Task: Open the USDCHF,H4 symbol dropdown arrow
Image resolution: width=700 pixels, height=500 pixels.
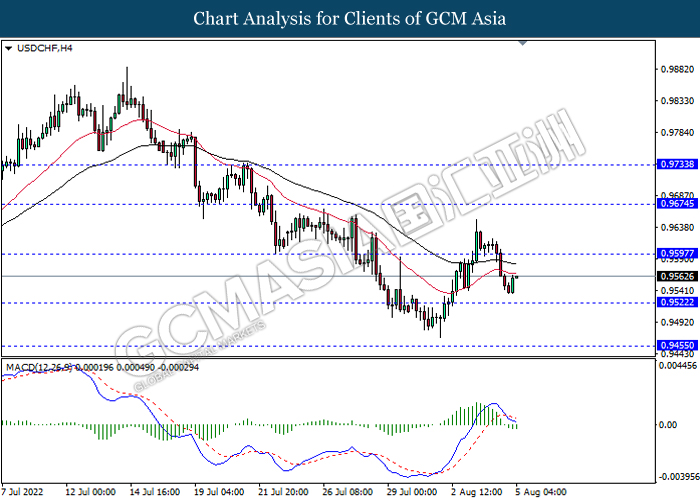Action: tap(8, 48)
